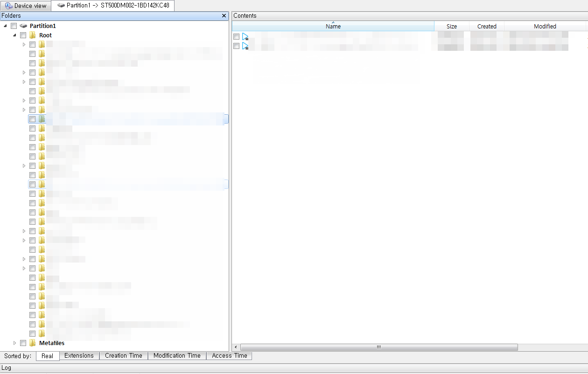Viewport: 588px width, 374px height.
Task: Click the file icon of the first Contents entry
Action: click(245, 36)
